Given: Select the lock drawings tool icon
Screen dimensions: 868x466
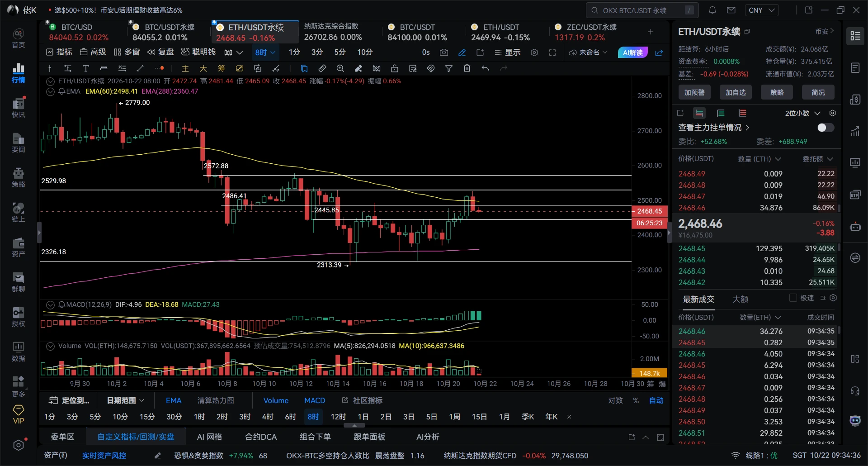Looking at the screenshot, I should pos(395,68).
